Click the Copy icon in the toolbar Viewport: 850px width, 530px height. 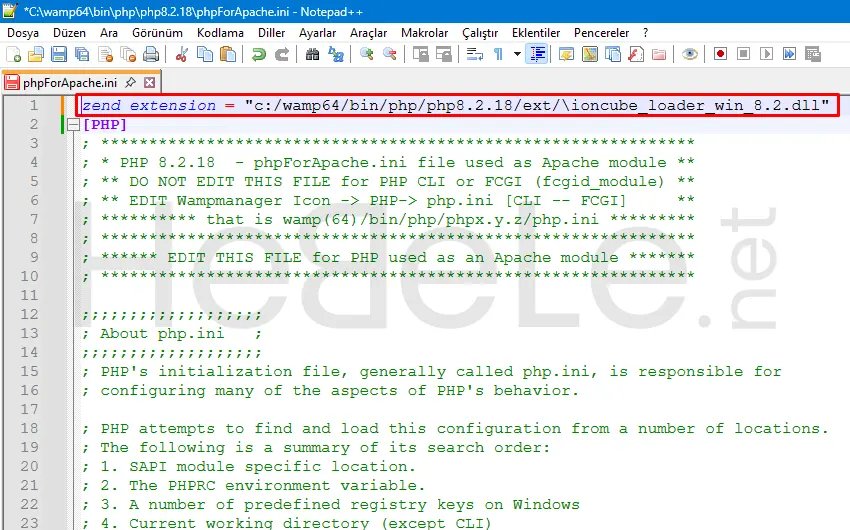205,54
